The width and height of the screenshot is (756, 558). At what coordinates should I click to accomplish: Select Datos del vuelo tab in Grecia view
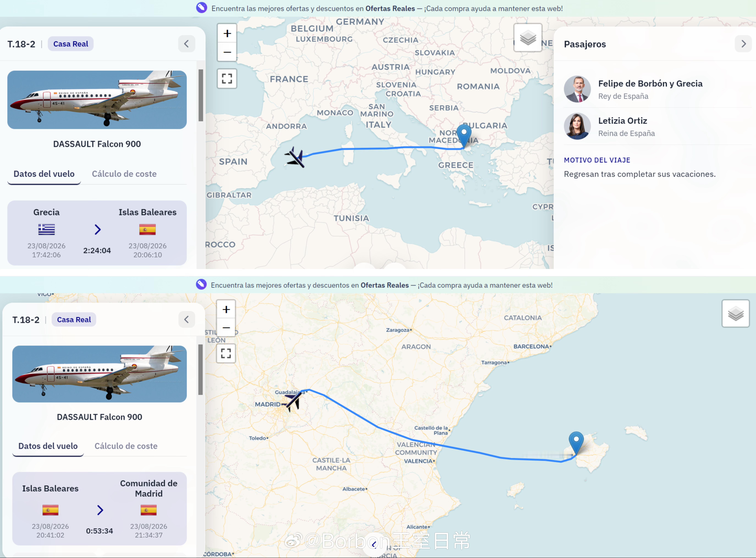click(44, 174)
